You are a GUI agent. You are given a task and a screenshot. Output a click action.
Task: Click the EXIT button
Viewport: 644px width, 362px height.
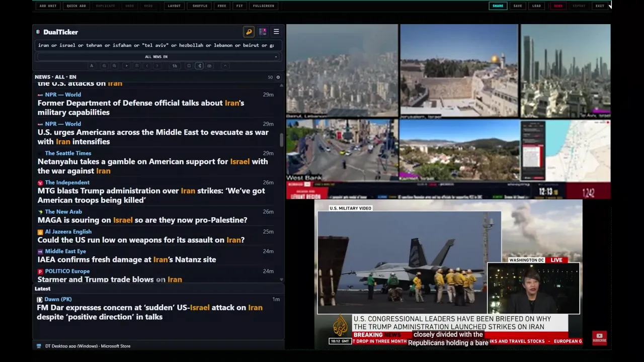(x=600, y=6)
